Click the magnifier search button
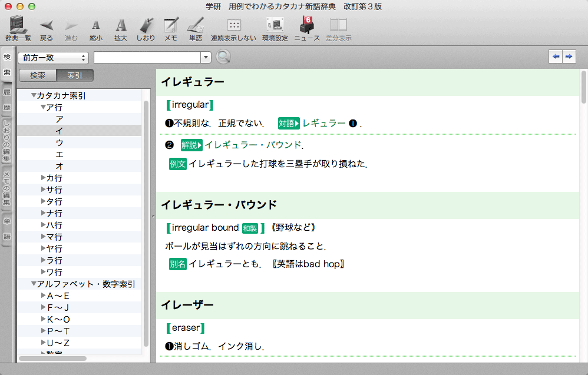588x375 pixels. [223, 57]
